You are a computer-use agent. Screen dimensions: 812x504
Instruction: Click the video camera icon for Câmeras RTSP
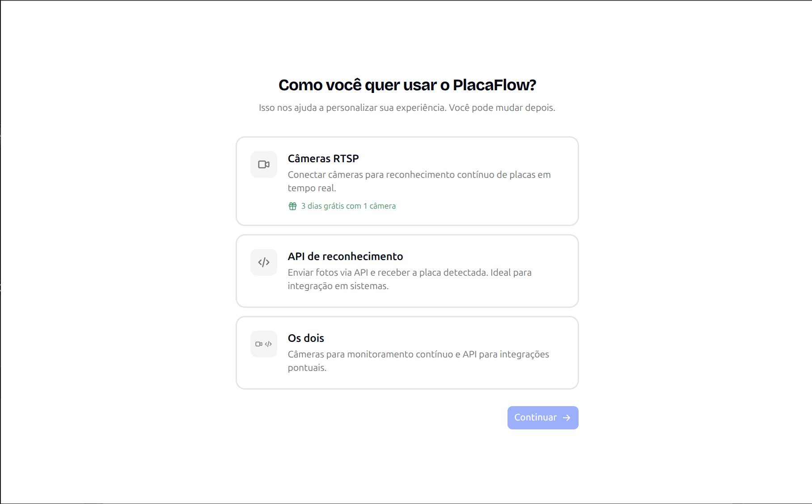264,164
